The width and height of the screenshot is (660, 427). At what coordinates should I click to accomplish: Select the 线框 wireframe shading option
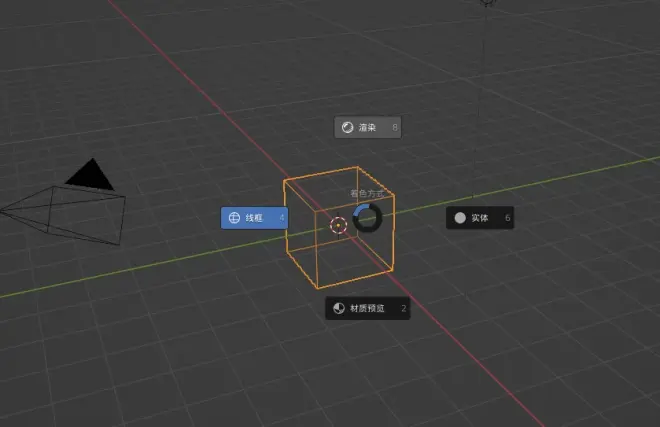pos(254,218)
